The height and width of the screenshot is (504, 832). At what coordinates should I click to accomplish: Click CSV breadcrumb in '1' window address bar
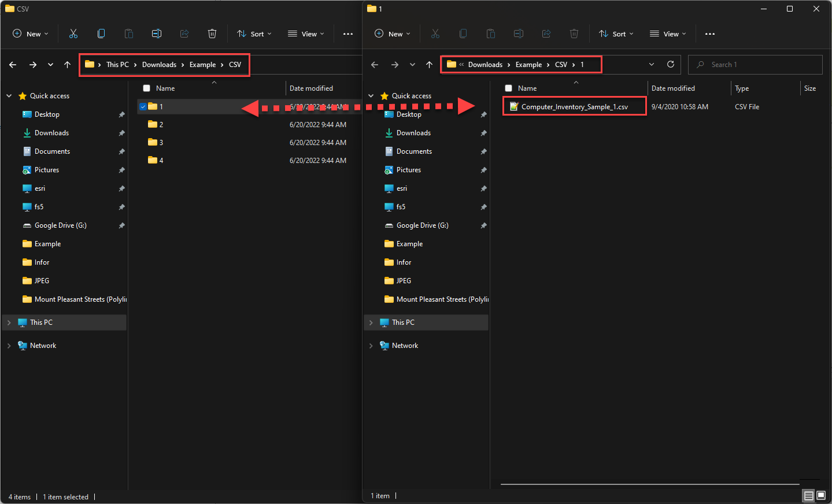coord(561,65)
